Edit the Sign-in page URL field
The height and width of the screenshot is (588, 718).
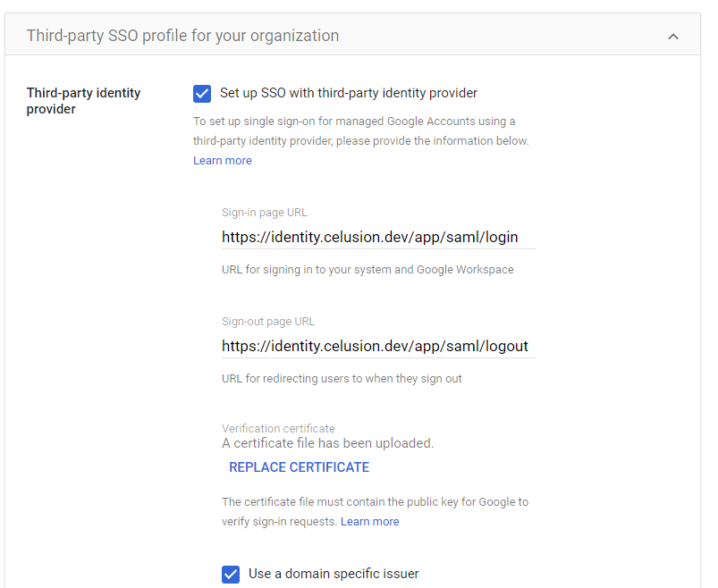pyautogui.click(x=378, y=237)
